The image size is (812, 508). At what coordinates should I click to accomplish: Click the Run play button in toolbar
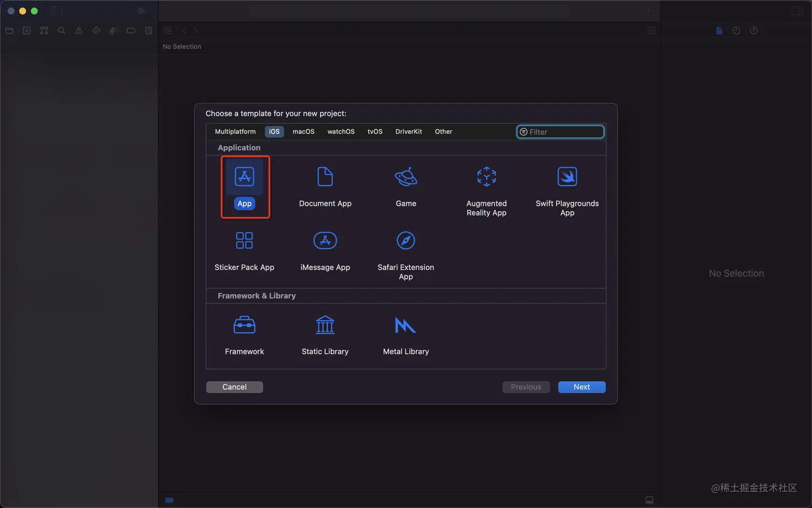pos(142,11)
